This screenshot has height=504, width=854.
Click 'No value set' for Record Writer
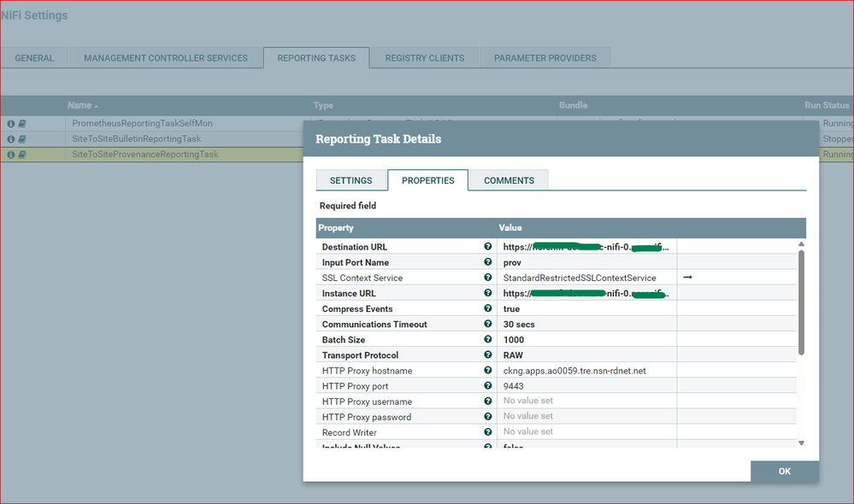pyautogui.click(x=527, y=431)
